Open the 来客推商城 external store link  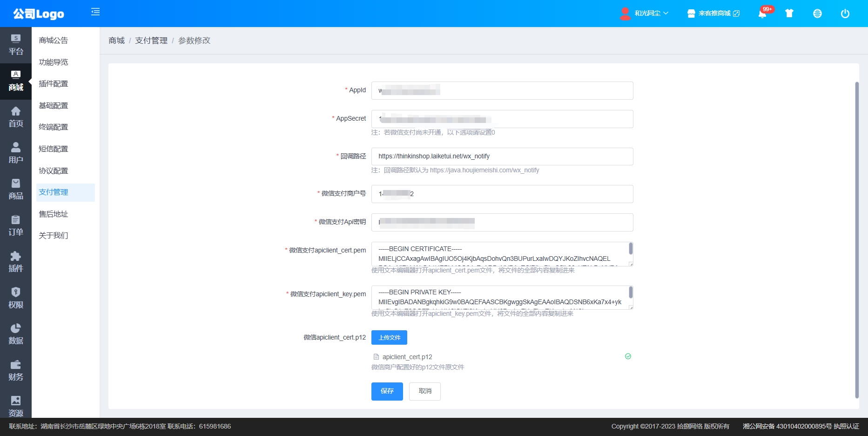(x=713, y=14)
